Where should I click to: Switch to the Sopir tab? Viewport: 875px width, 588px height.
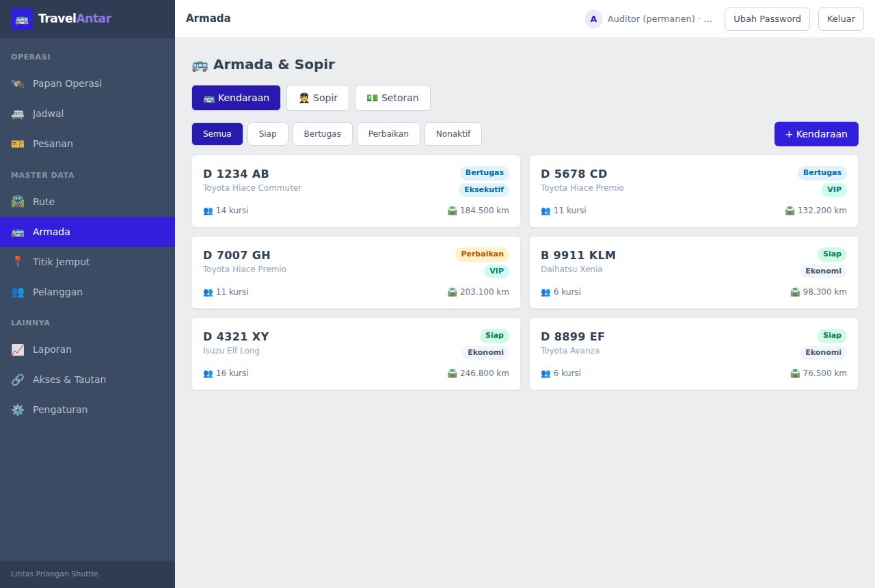(x=318, y=98)
